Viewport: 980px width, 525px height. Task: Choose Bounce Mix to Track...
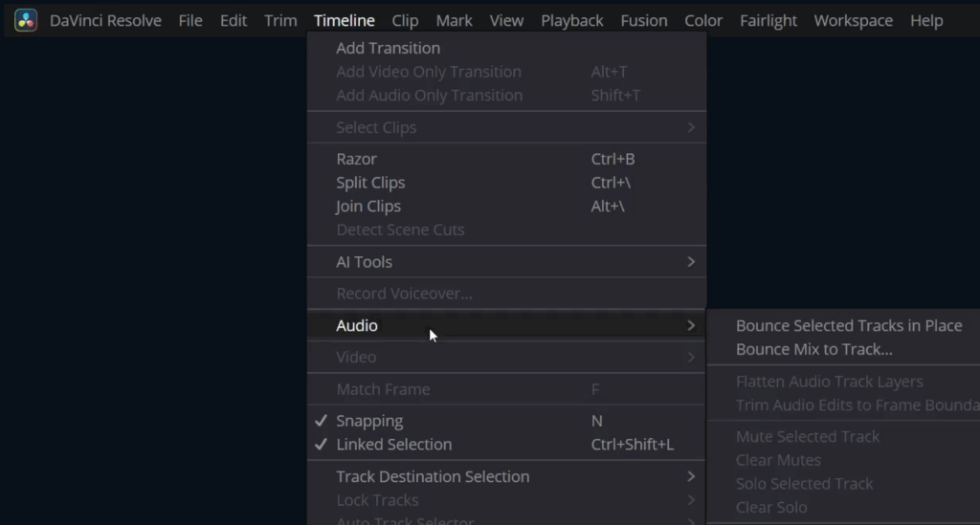tap(844, 350)
